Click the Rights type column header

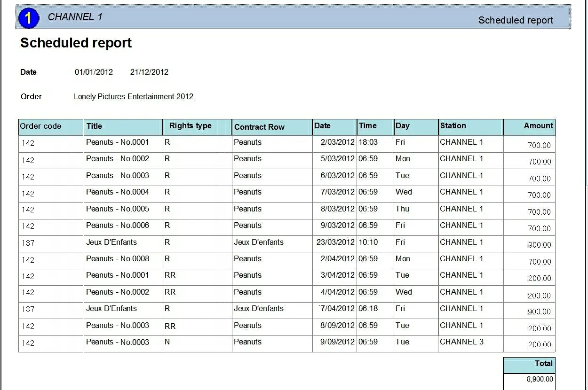pos(191,126)
